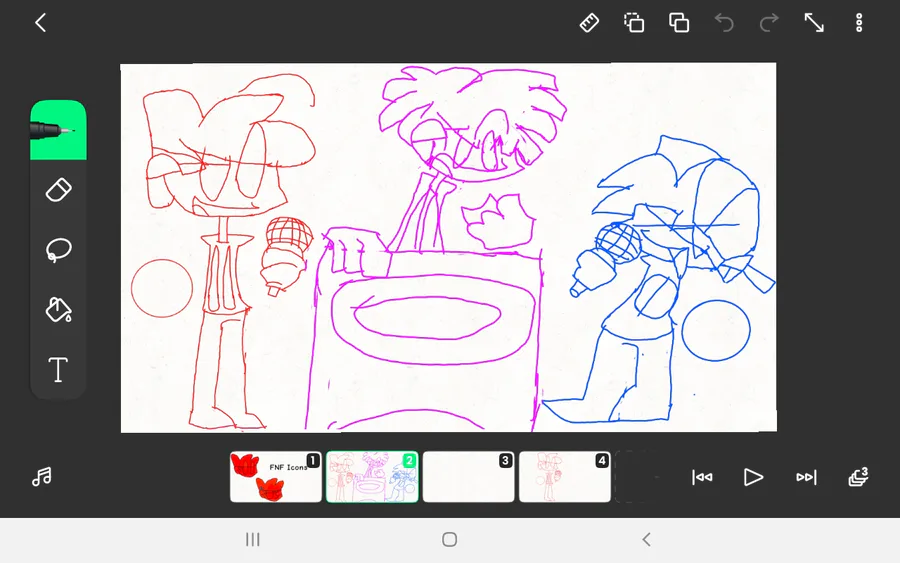Jump to the first frame
The height and width of the screenshot is (563, 900).
pyautogui.click(x=702, y=477)
